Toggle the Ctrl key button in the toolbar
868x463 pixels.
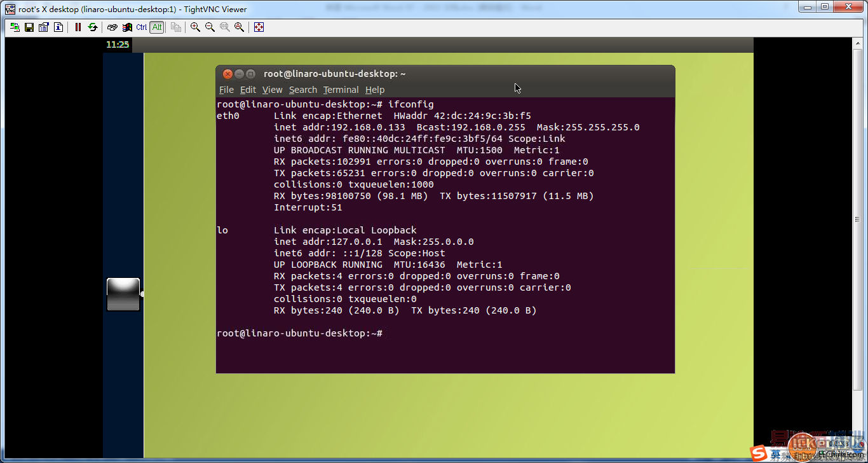tap(142, 27)
